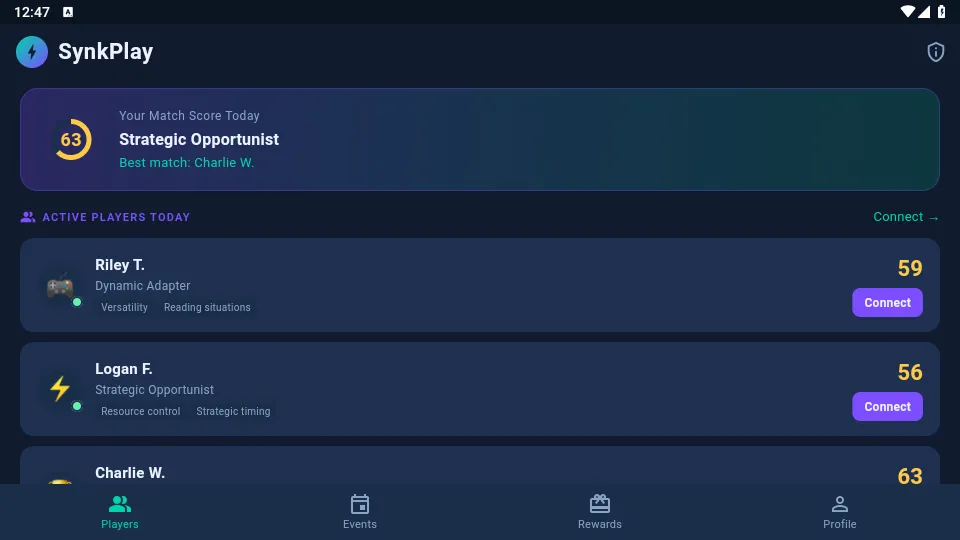960x540 pixels.
Task: Tap Riley T.'s green online status dot
Action: click(77, 302)
